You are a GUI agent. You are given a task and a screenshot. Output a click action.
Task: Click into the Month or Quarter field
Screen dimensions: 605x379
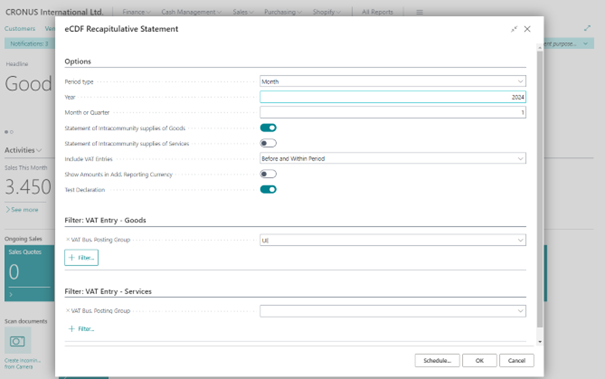[393, 112]
